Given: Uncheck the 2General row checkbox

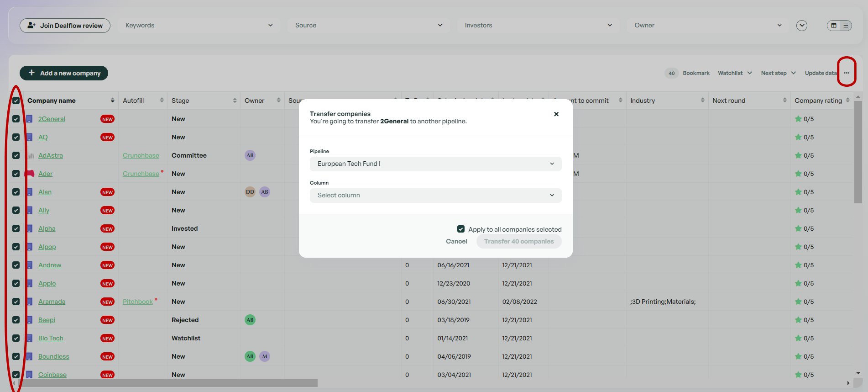Looking at the screenshot, I should click(16, 119).
